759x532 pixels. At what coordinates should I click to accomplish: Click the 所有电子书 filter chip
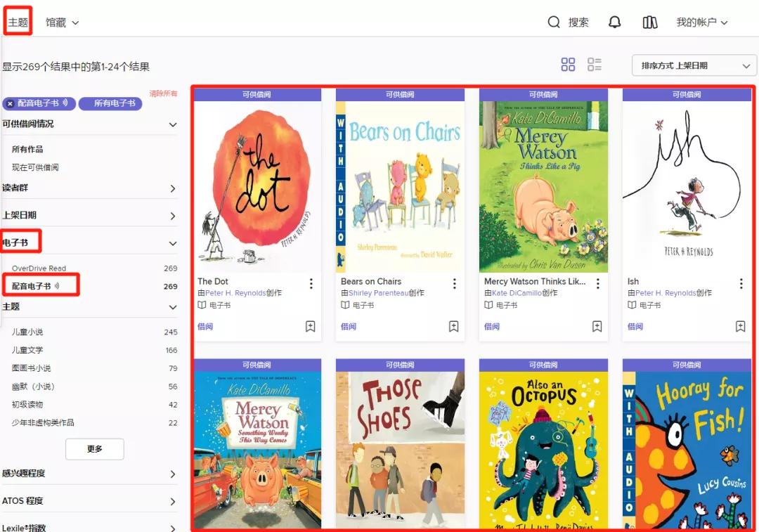coord(110,103)
